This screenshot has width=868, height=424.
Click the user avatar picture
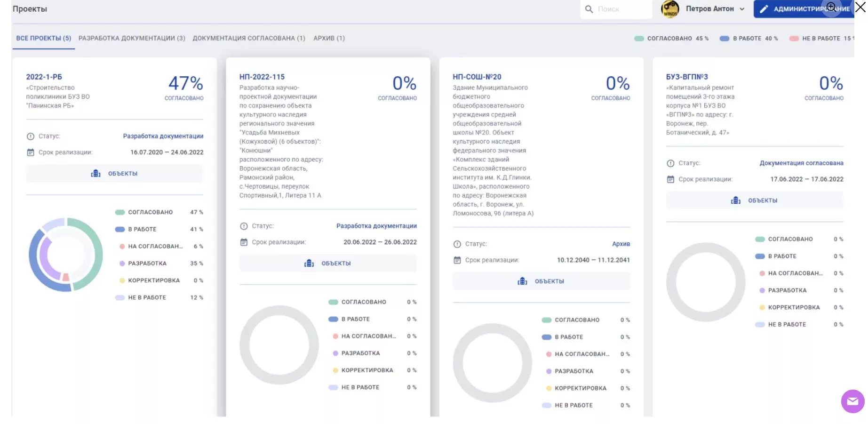[x=670, y=9]
